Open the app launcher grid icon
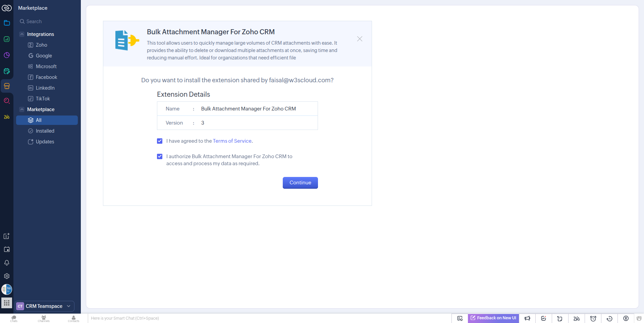Screen dimensions: 644x323 tap(7, 303)
